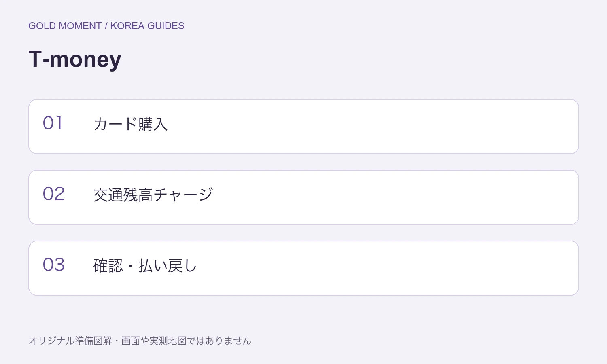Image resolution: width=607 pixels, height=364 pixels.
Task: Click the GOLD MOMENT breadcrumb text
Action: click(x=65, y=26)
